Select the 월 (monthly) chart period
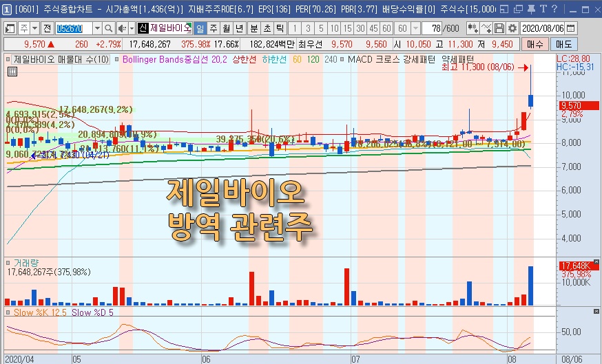 coord(227,28)
